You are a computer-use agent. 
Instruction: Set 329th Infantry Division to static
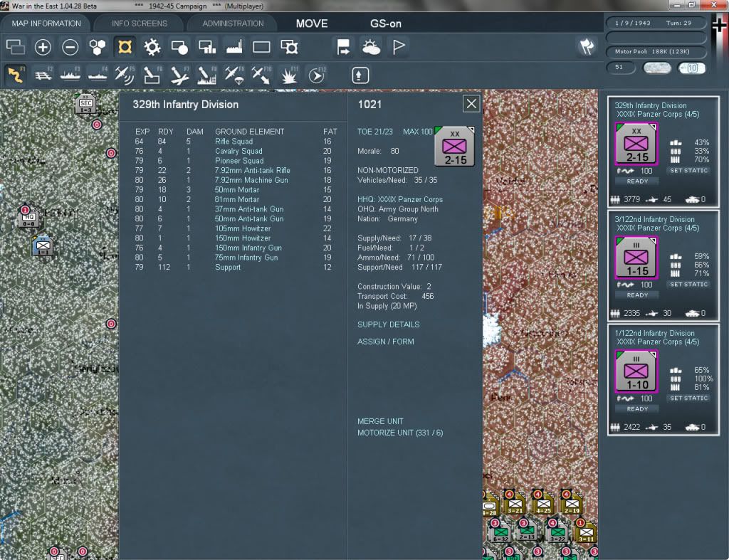[x=688, y=171]
